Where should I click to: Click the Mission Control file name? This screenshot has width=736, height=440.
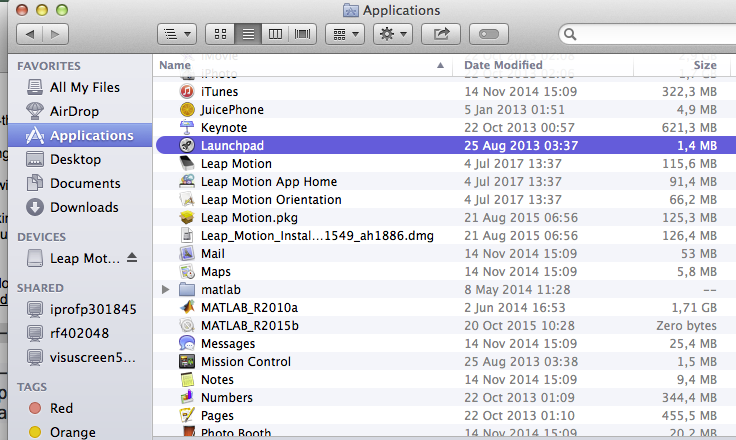point(246,362)
